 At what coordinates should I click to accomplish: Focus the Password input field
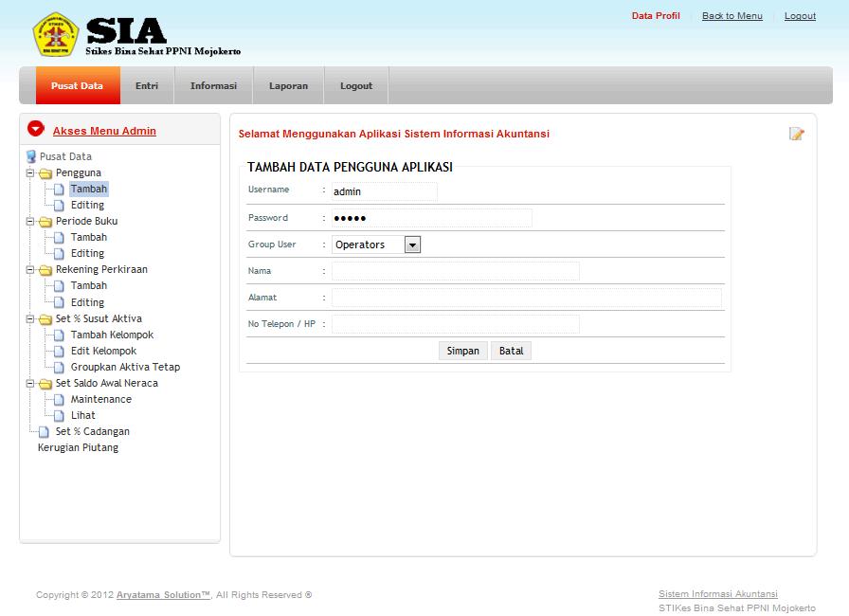431,218
